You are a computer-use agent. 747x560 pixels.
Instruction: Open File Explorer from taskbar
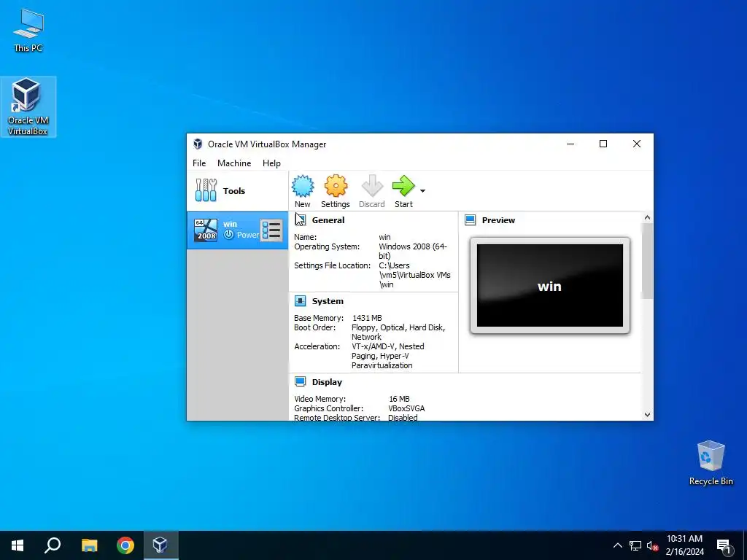pos(89,545)
